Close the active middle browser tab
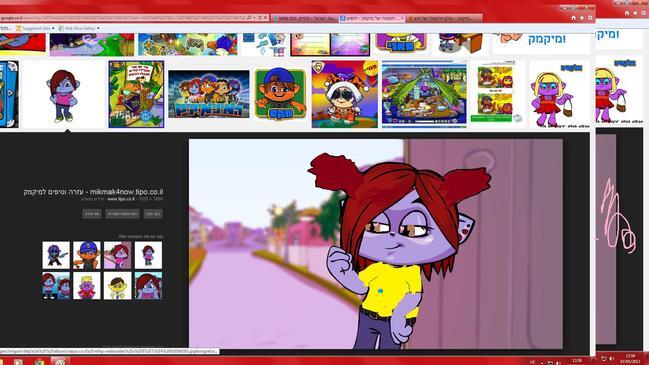 (402, 18)
